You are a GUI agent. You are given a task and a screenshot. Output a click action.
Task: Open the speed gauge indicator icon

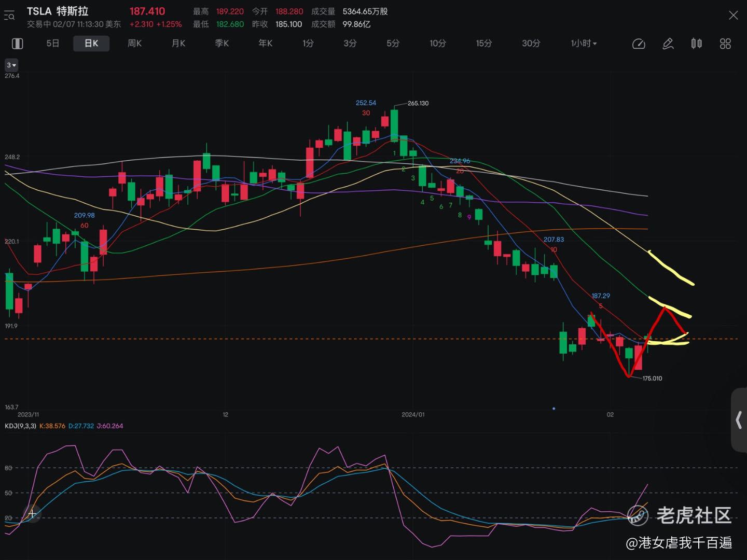point(639,44)
